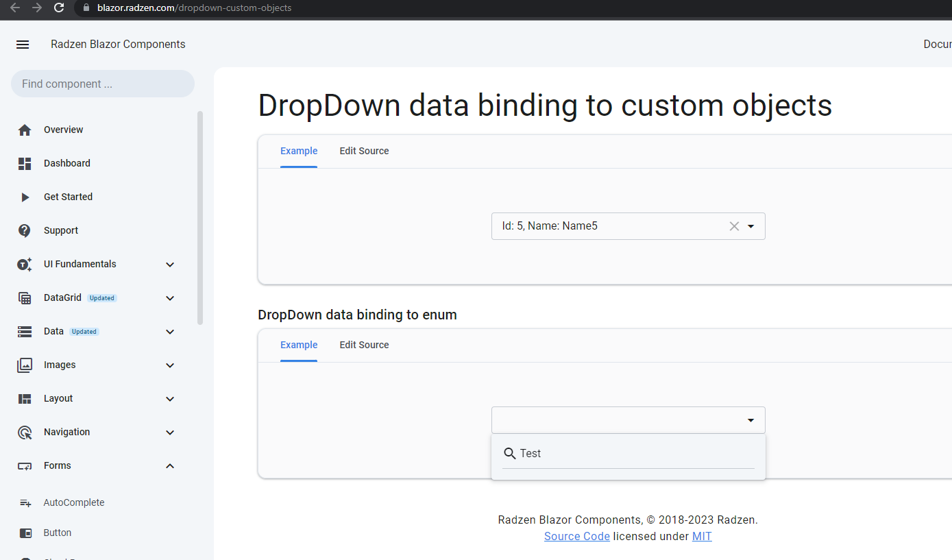Follow the MIT license link
Viewport: 952px width, 560px height.
coord(702,536)
